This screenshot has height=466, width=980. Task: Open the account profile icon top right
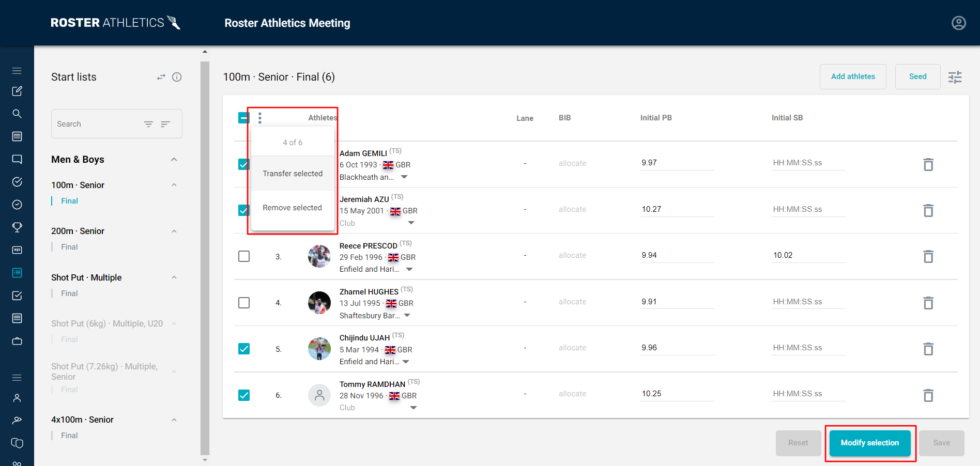[959, 23]
